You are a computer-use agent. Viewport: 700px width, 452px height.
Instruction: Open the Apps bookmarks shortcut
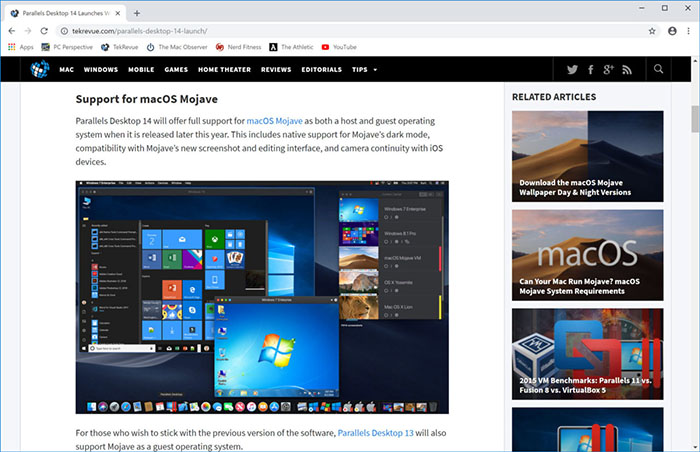click(21, 47)
